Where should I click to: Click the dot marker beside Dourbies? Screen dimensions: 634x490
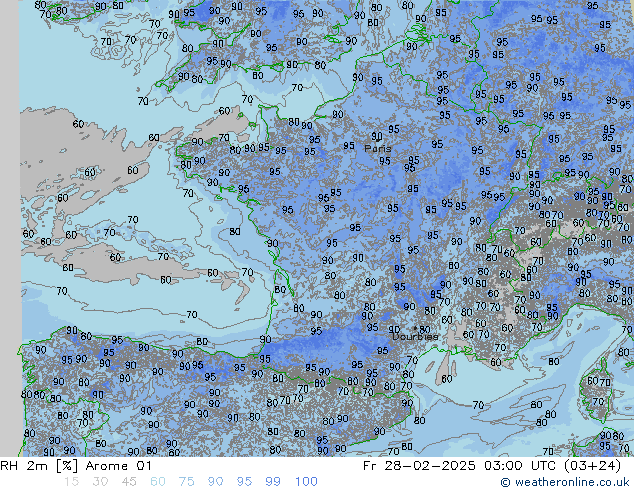(415, 328)
